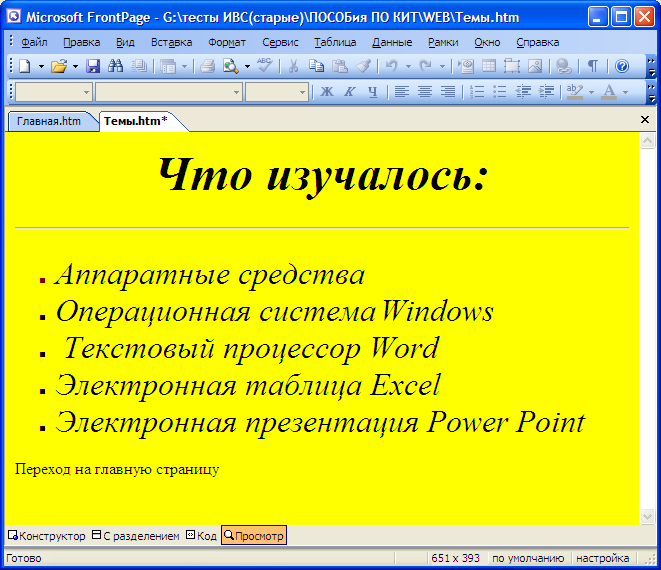Viewport: 661px width, 570px height.
Task: Open the Font name combo box
Action: [x=169, y=92]
